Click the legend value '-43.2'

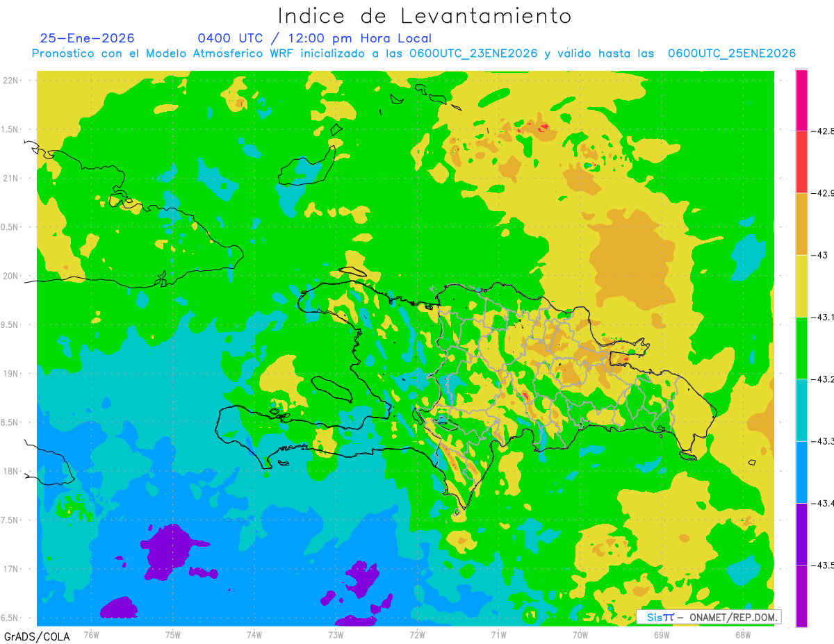coord(823,379)
